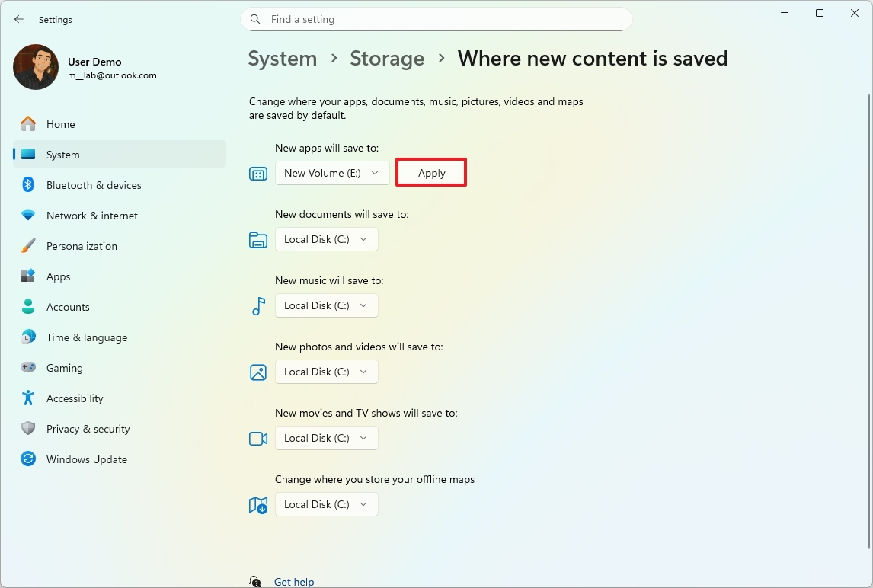Expand the New music drive dropdown
Screen dimensions: 873x588
click(326, 305)
